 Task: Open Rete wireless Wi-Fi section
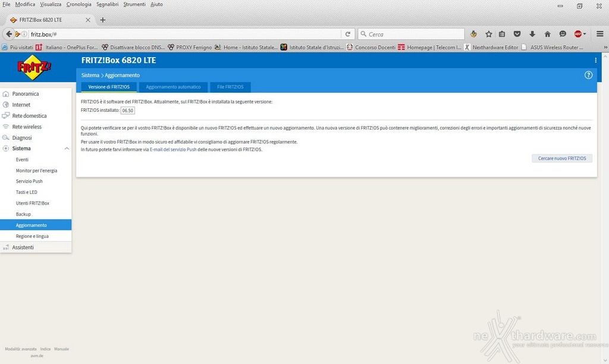pos(27,127)
